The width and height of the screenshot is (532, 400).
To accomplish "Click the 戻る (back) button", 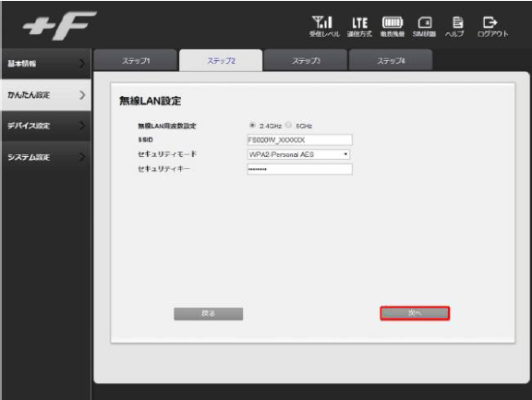I will [x=209, y=313].
